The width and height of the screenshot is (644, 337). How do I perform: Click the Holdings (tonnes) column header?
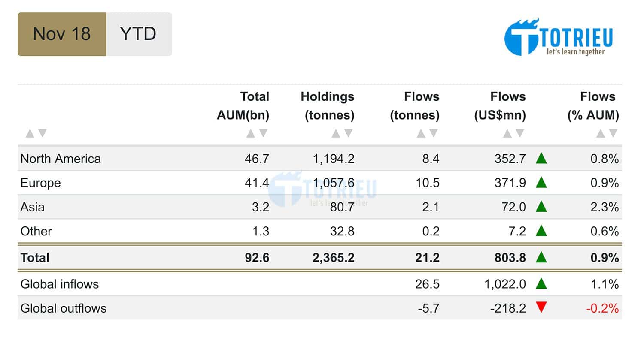click(x=327, y=106)
